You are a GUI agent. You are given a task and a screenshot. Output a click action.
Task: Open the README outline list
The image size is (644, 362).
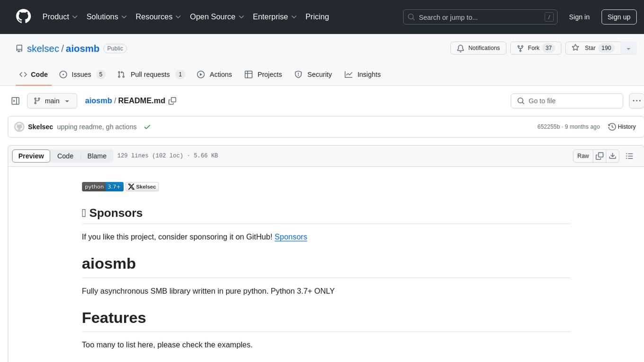629,156
